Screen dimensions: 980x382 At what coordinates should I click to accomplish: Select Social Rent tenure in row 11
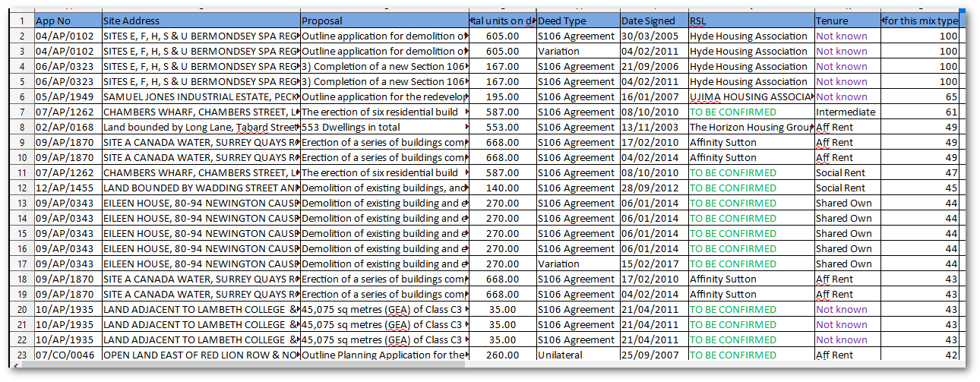[847, 173]
